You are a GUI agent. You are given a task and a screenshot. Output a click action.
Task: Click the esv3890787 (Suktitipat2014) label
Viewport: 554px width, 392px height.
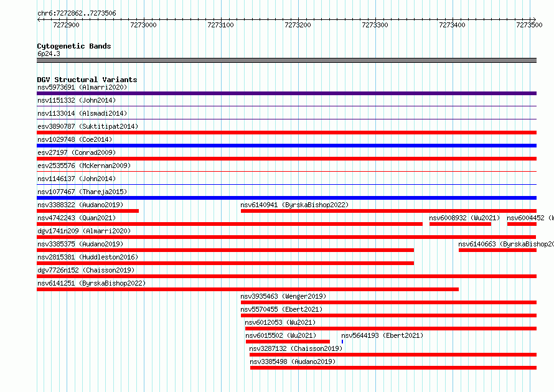tap(88, 126)
